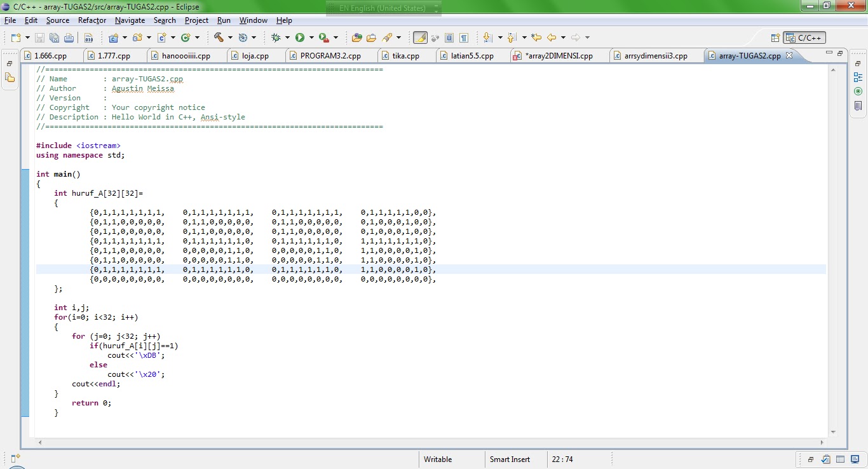Click the 'int huruf_A[32][32]=' code line
This screenshot has width=868, height=469.
pos(98,193)
